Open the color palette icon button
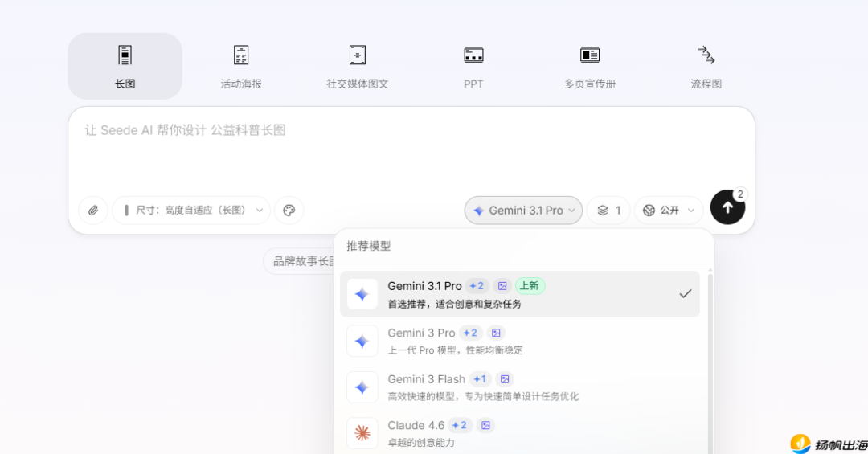This screenshot has width=868, height=454. [289, 211]
